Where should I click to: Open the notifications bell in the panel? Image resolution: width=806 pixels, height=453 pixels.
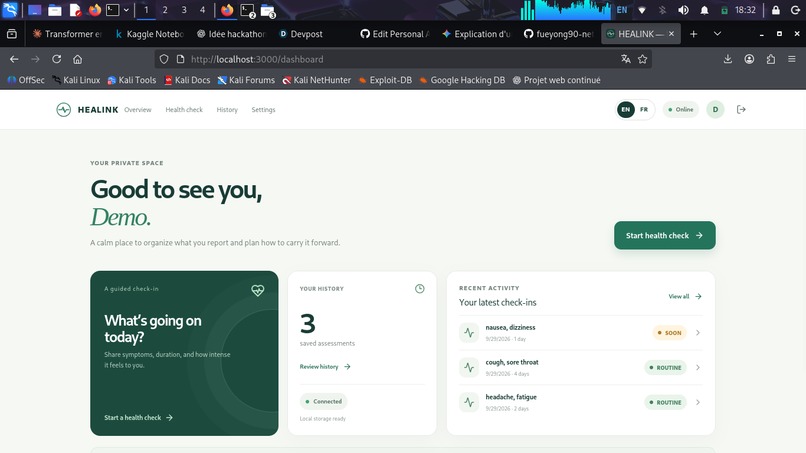pos(704,10)
